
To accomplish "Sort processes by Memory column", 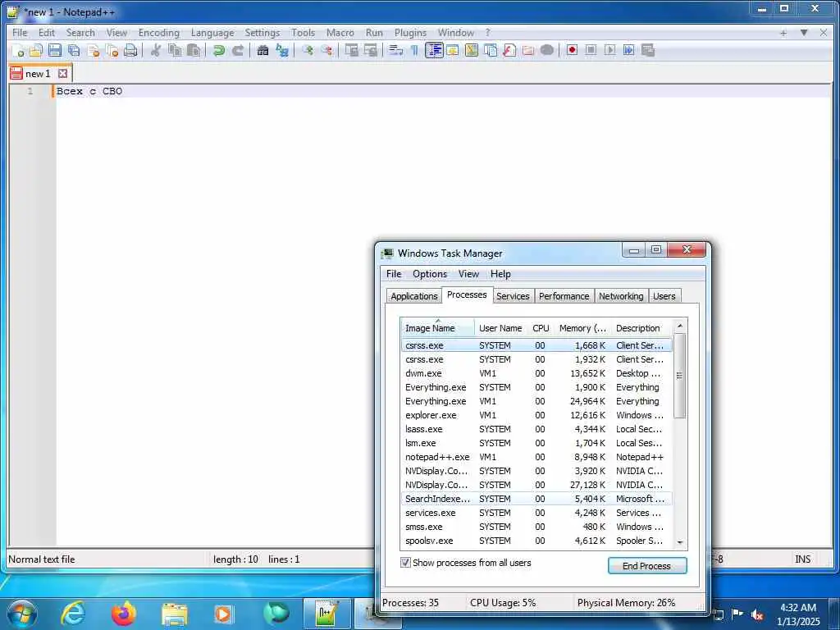I will pos(582,328).
